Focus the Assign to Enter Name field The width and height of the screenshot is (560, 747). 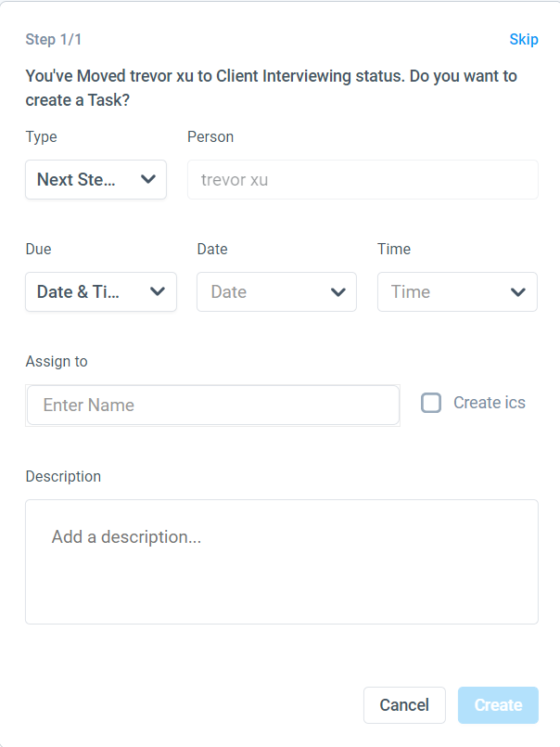pyautogui.click(x=213, y=406)
